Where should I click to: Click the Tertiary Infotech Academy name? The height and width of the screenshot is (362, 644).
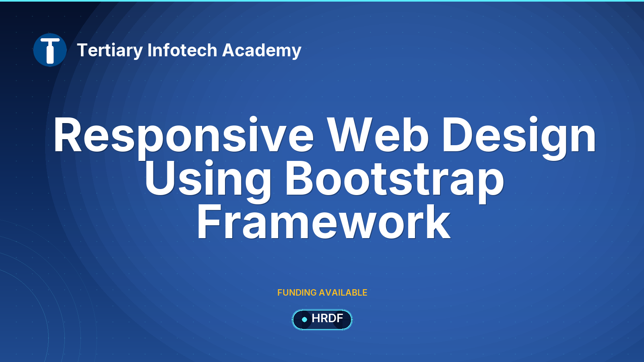(189, 50)
